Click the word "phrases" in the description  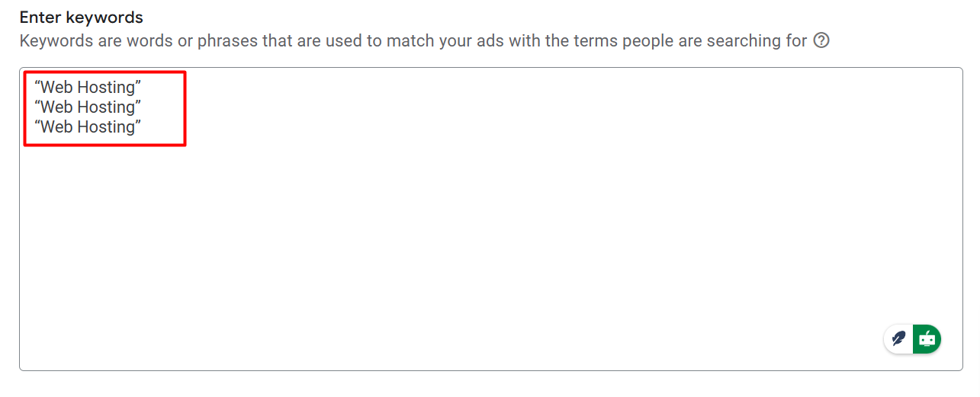(227, 40)
